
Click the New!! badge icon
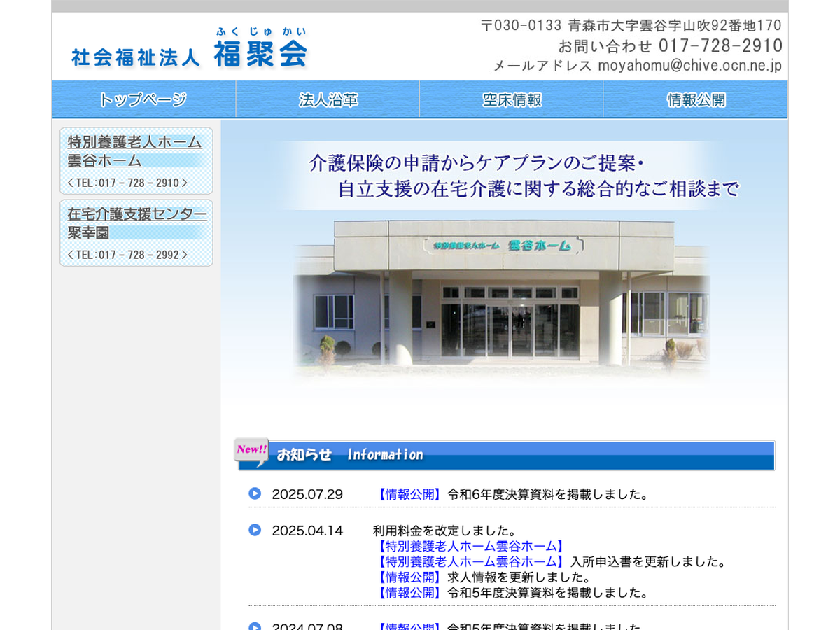click(251, 450)
